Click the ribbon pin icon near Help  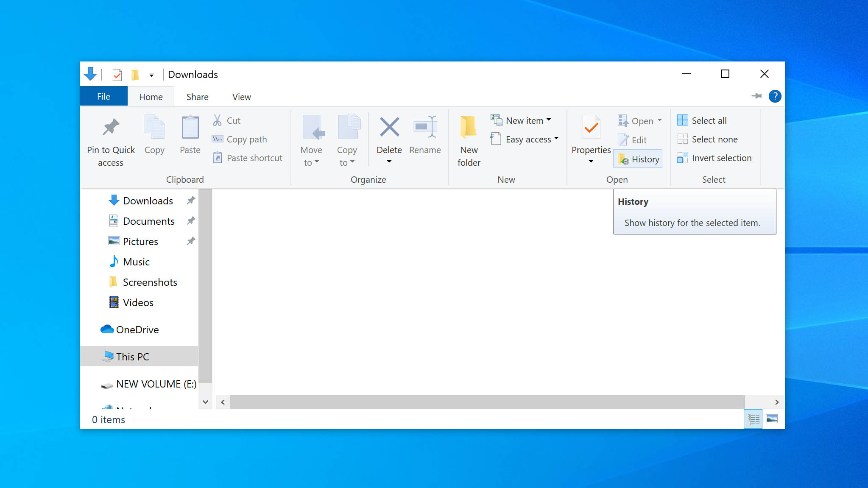[x=756, y=96]
